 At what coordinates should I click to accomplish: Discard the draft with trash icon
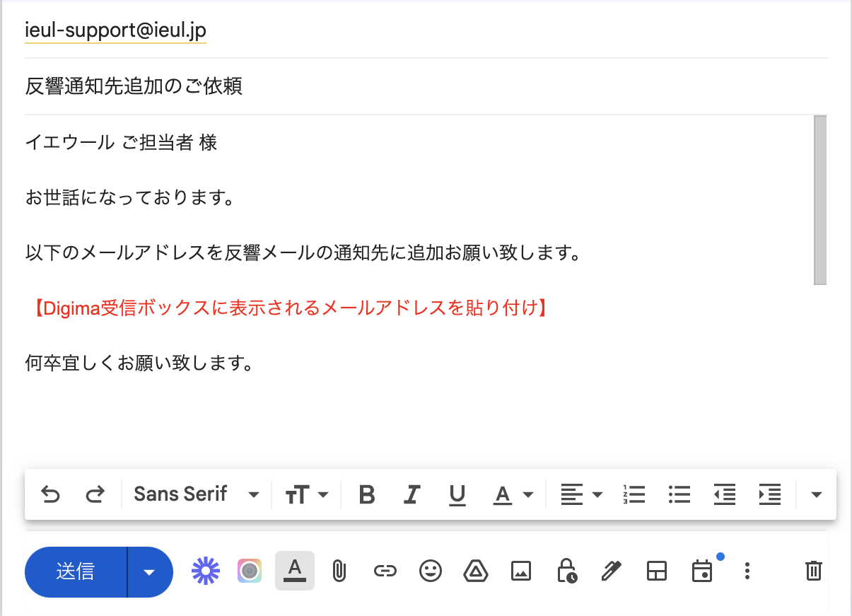814,570
